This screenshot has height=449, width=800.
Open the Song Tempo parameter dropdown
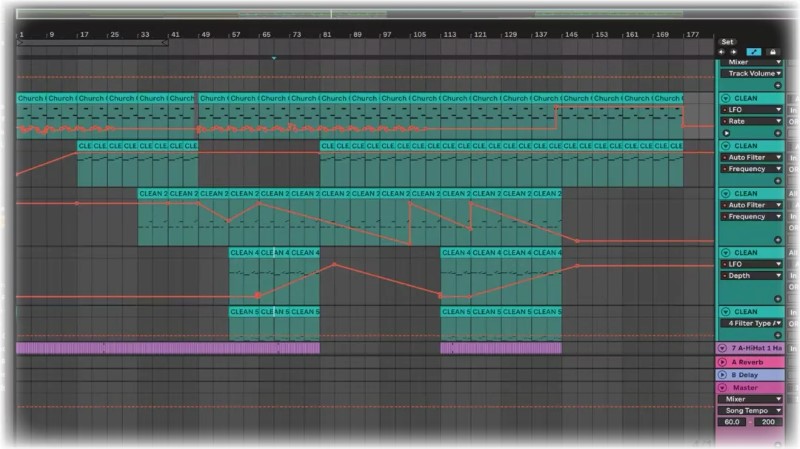751,411
